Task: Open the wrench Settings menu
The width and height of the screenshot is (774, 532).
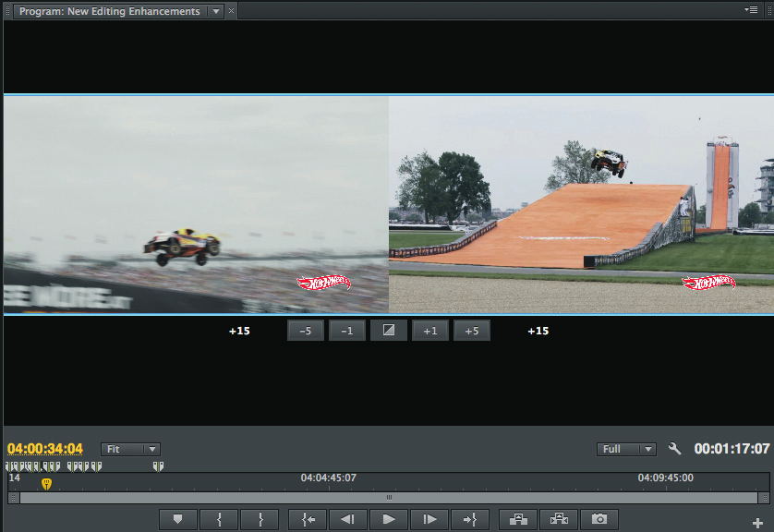Action: pyautogui.click(x=674, y=450)
